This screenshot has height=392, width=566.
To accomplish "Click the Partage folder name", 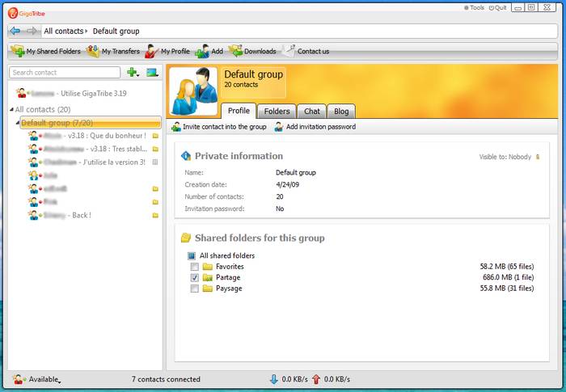I will 228,277.
